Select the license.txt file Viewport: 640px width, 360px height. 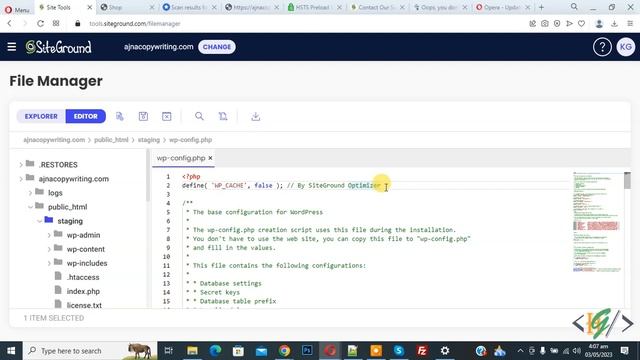click(x=84, y=305)
